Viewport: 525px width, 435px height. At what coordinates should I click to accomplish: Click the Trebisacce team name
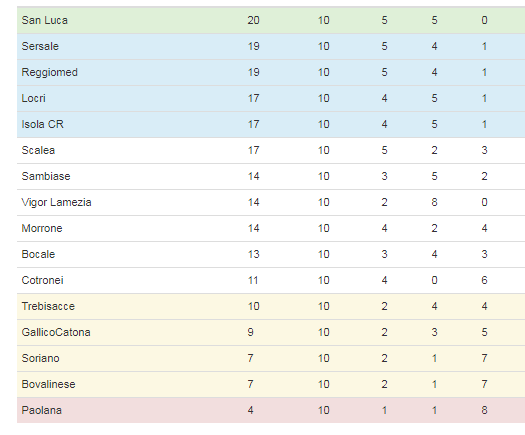48,306
